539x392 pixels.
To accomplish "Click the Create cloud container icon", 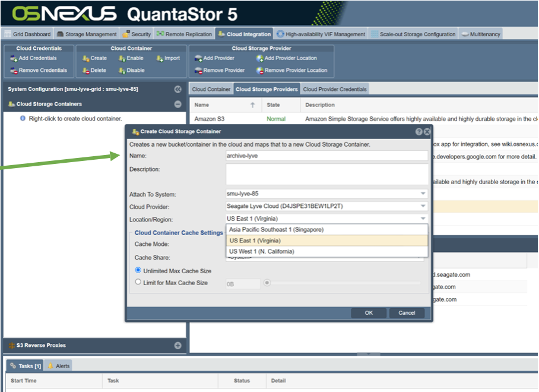I will point(86,58).
